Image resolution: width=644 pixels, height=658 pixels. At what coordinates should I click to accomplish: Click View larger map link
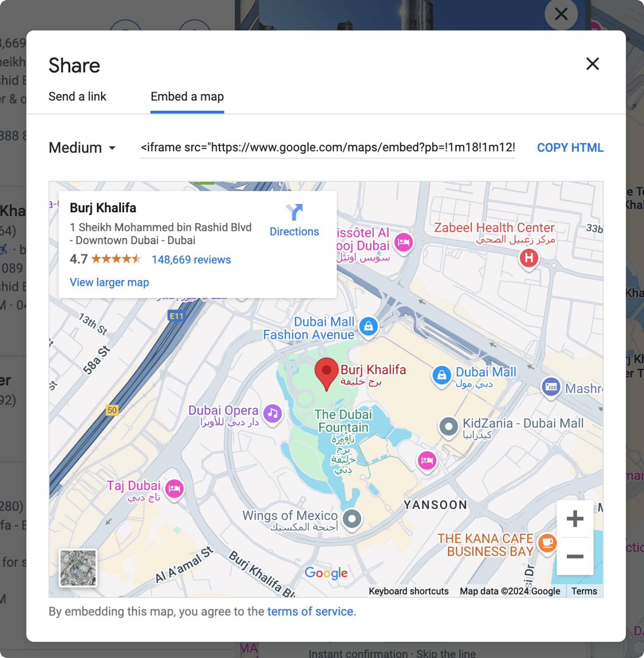[109, 283]
